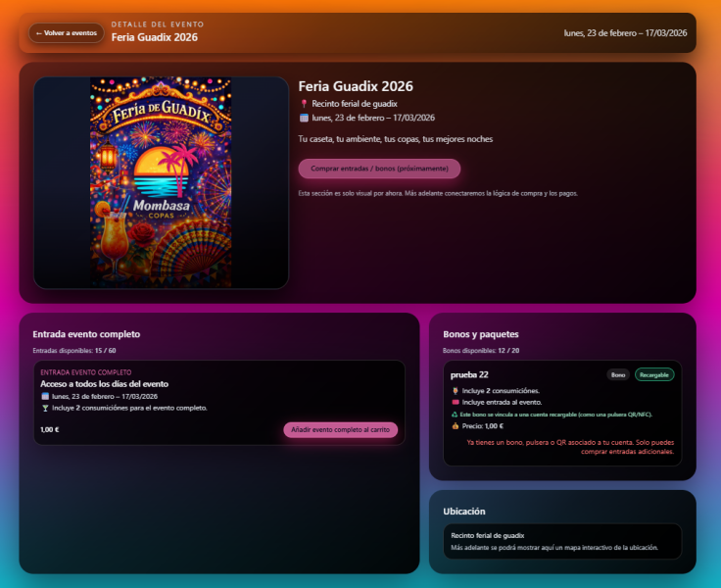
Task: Go back using Volver a eventos button
Action: point(66,33)
